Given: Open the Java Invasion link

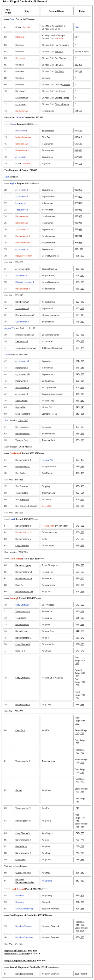Looking at the screenshot, I should pyautogui.click(x=6, y=177).
